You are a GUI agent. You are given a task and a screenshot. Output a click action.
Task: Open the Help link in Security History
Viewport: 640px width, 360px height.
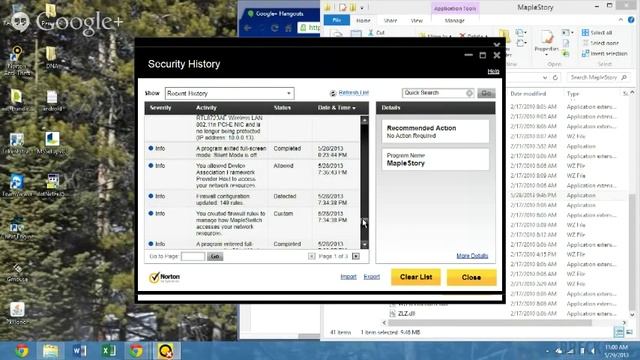tap(493, 71)
